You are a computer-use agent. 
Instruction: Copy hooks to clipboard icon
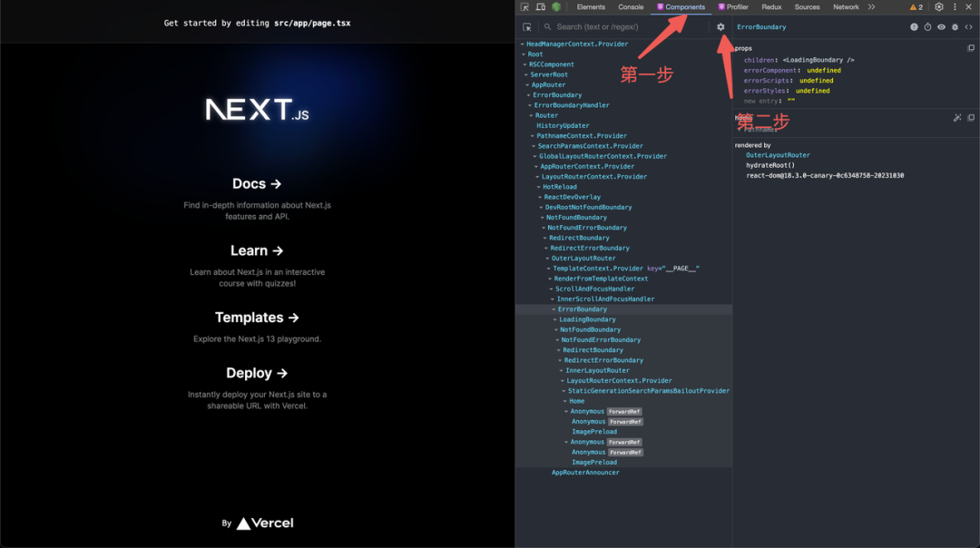click(x=971, y=117)
